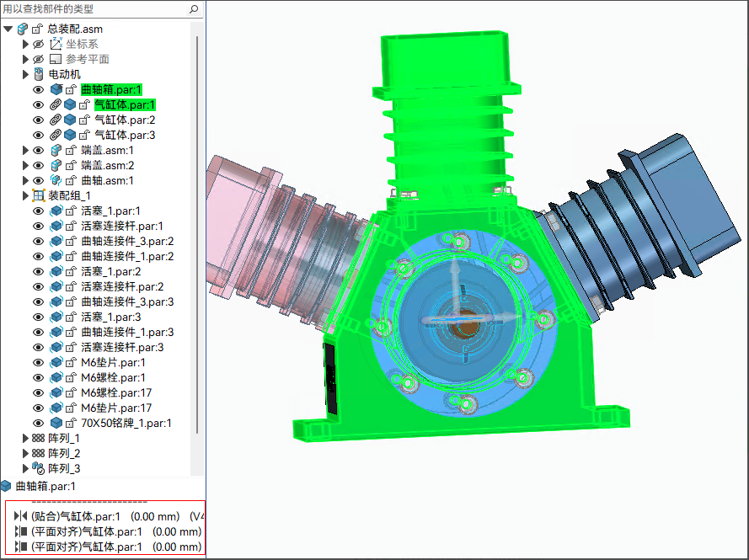The image size is (749, 560).
Task: Hide the 气缸体.par:3 part
Action: [38, 135]
